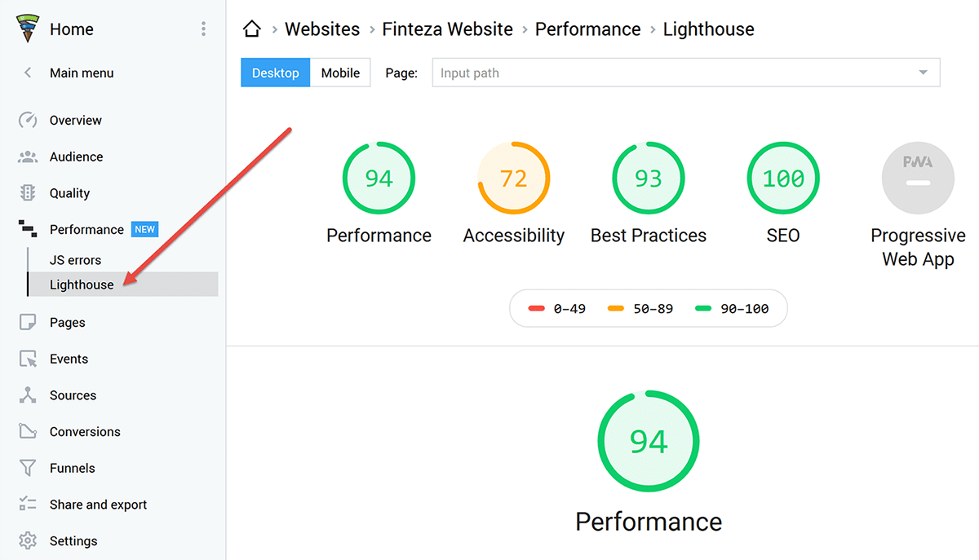Collapse the Performance menu section
Viewport: 979px width, 560px height.
(x=86, y=230)
